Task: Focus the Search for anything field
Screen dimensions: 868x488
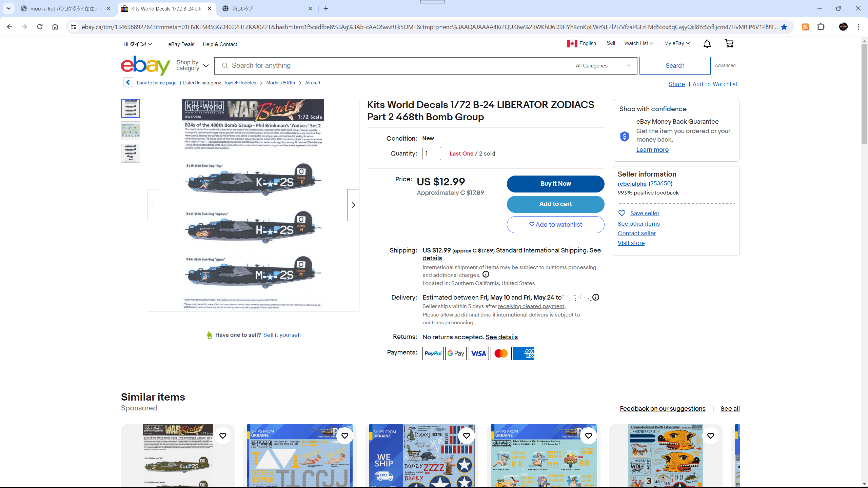Action: 392,66
